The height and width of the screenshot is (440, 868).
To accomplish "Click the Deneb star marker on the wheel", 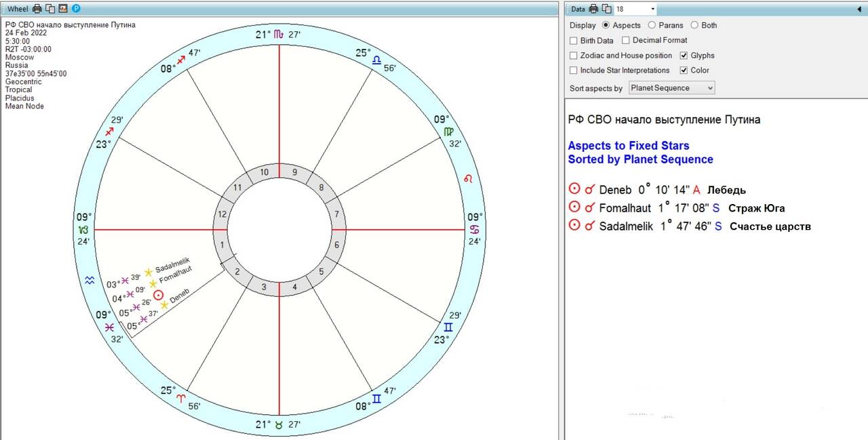I will 164,305.
